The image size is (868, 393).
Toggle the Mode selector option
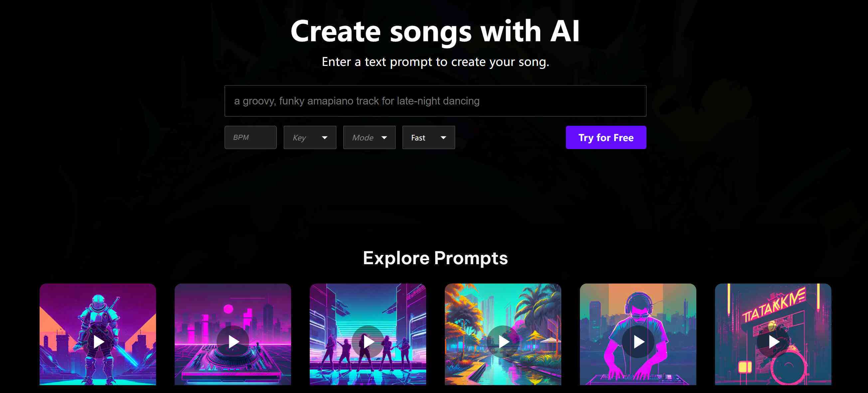click(369, 137)
